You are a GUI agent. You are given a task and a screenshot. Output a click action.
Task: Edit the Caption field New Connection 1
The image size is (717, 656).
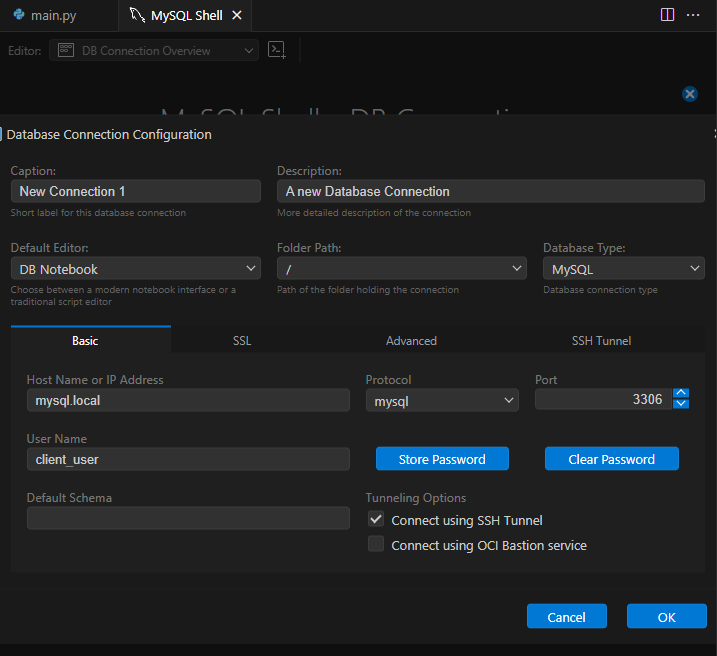136,191
